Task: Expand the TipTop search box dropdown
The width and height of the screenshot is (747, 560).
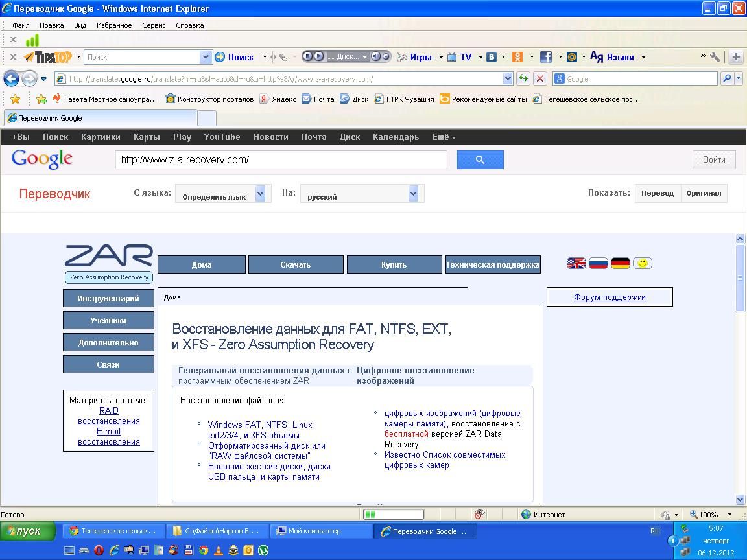Action: 206,57
